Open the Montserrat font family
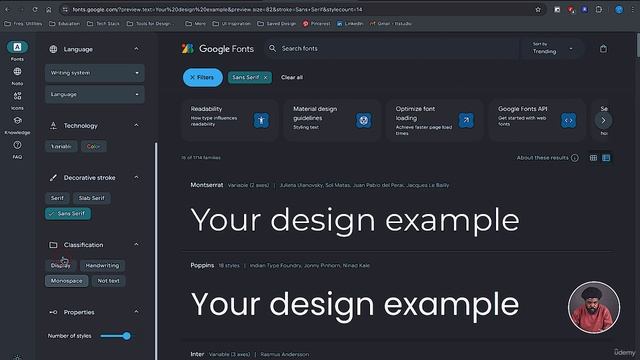This screenshot has width=640, height=360. point(207,185)
